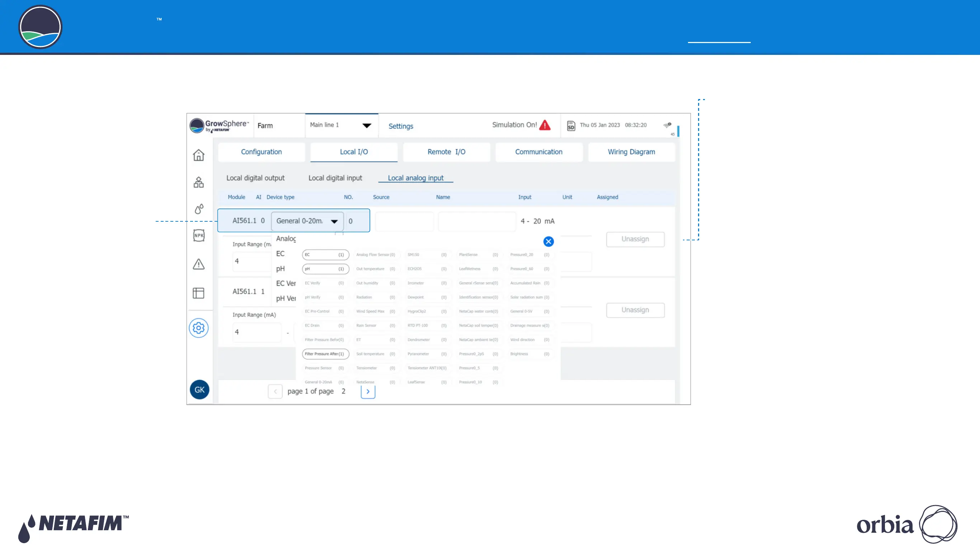Choose Pyranometer device type
Image resolution: width=980 pixels, height=551 pixels.
point(428,354)
